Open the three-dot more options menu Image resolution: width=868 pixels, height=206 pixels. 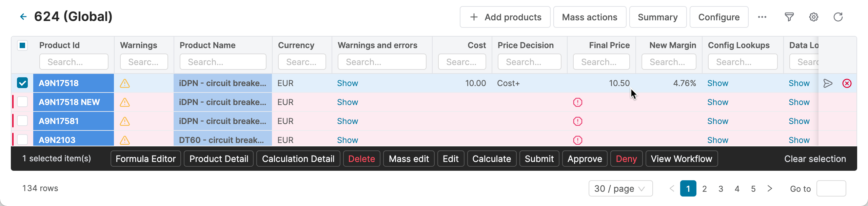click(x=762, y=17)
